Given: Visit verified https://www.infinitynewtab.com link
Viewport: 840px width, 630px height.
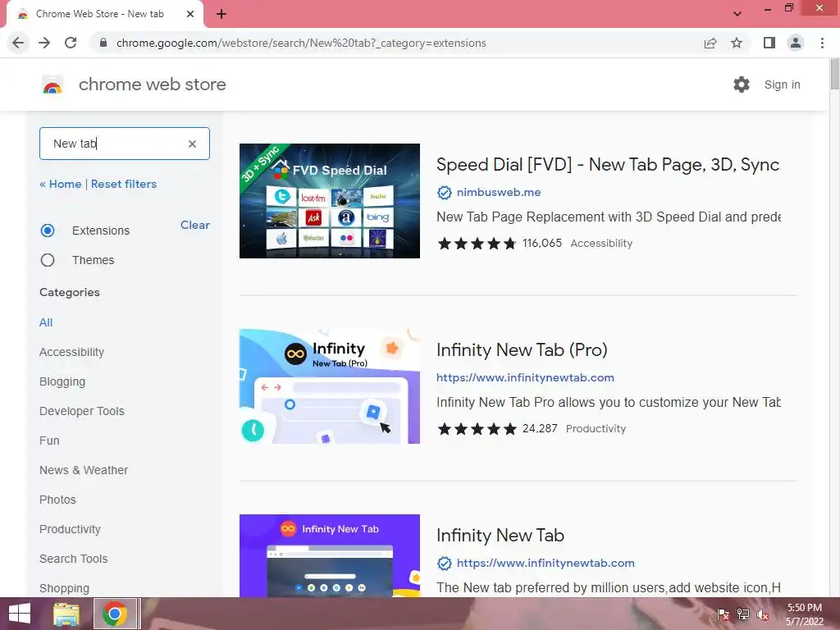Looking at the screenshot, I should (x=546, y=563).
